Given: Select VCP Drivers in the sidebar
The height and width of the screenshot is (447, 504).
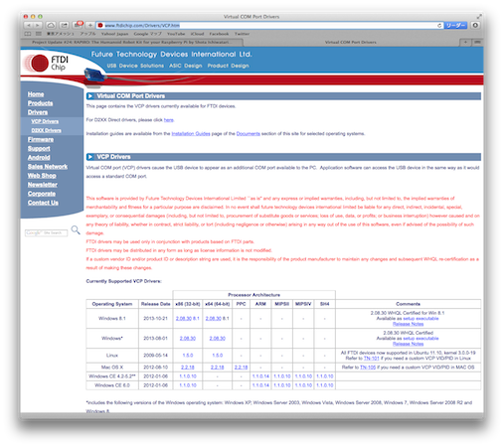Looking at the screenshot, I should [x=45, y=121].
